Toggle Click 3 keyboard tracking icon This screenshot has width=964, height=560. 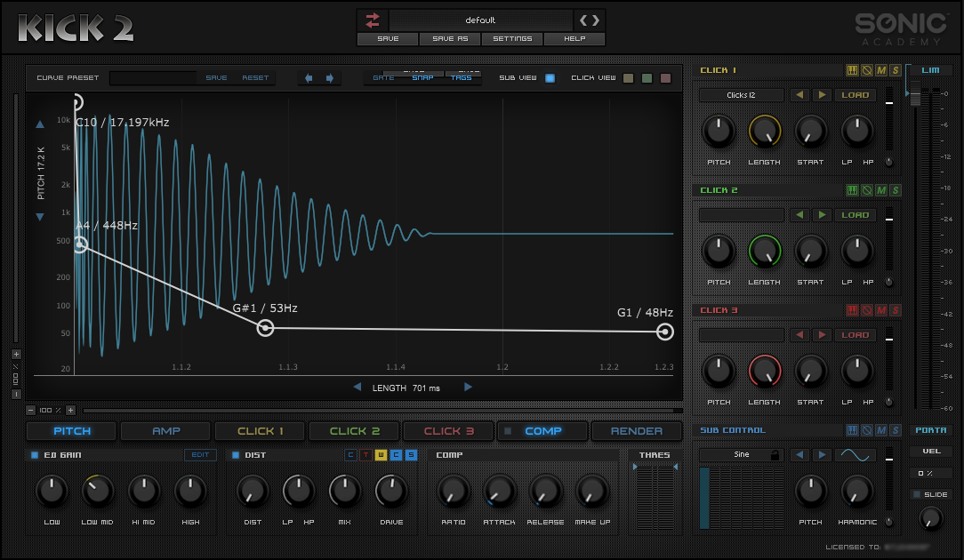(852, 310)
